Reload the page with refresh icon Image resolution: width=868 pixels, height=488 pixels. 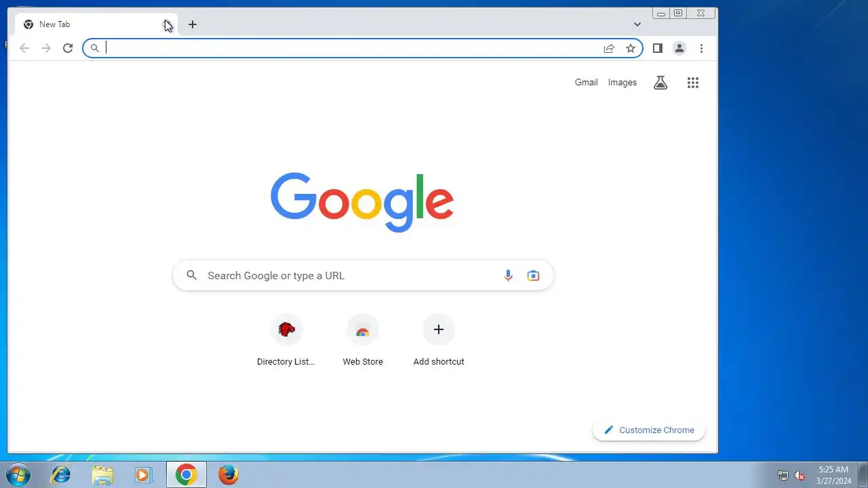[68, 48]
